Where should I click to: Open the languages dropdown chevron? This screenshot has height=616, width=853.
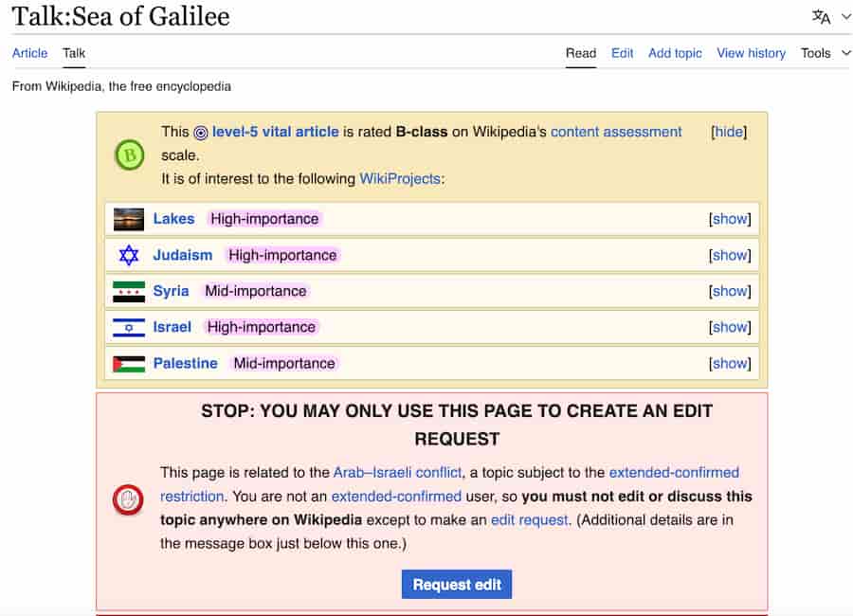click(x=846, y=17)
